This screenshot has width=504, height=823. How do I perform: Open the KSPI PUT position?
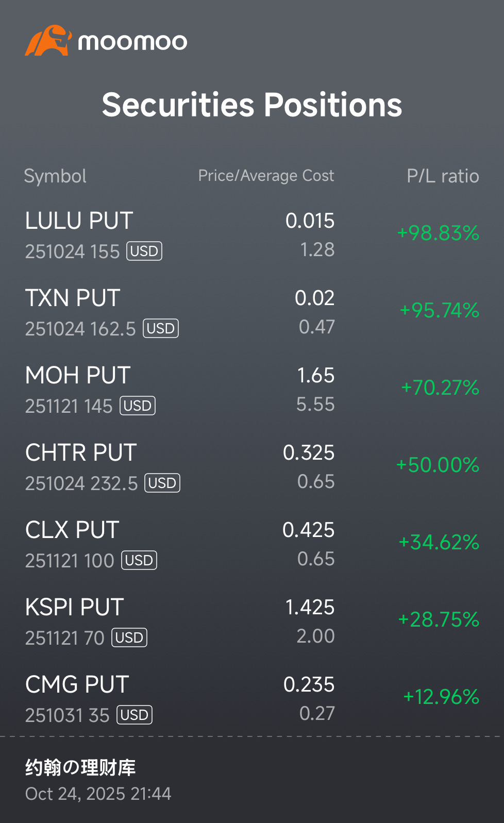tap(252, 621)
